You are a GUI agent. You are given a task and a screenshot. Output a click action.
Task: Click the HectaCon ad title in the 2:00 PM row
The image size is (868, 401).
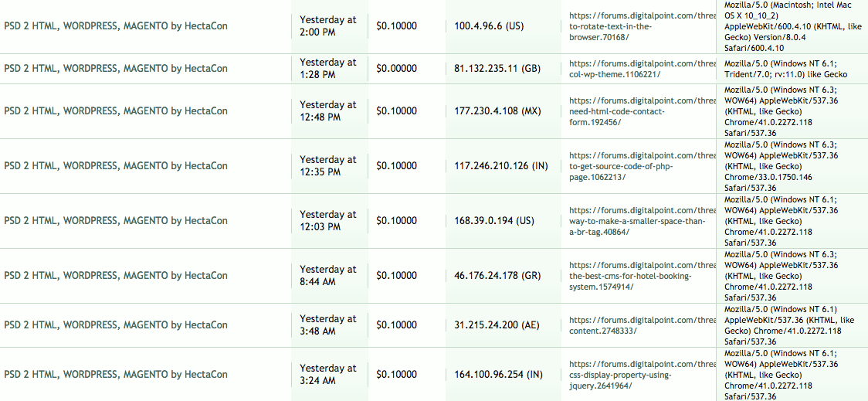click(116, 26)
